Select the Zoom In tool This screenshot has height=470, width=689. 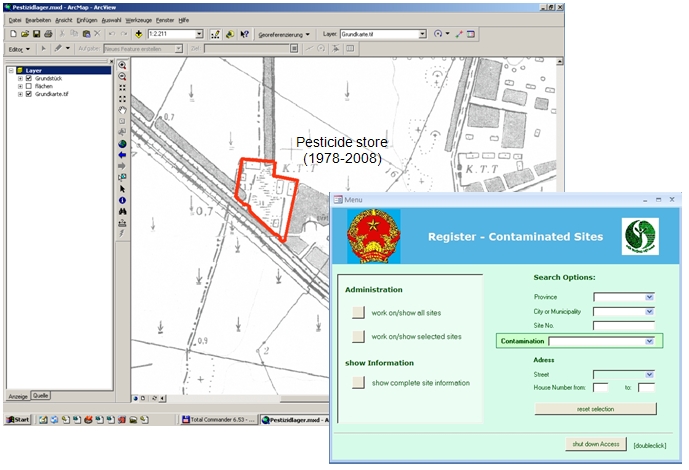(122, 66)
